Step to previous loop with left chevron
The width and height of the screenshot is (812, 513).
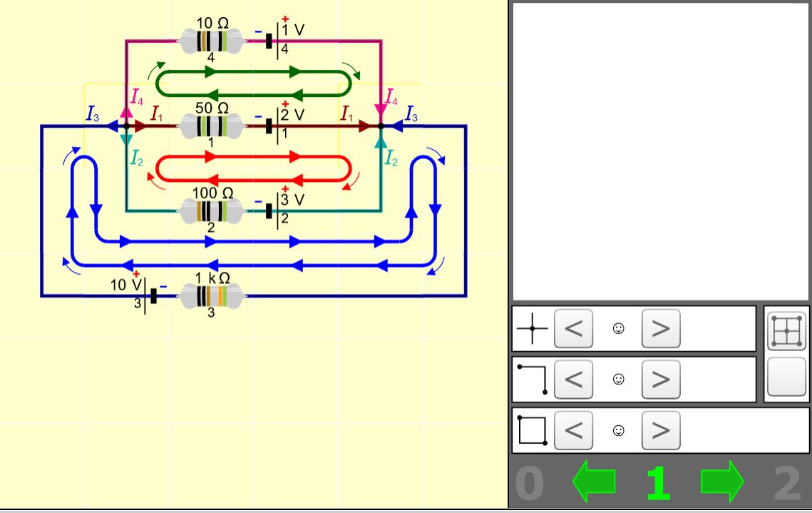point(573,430)
